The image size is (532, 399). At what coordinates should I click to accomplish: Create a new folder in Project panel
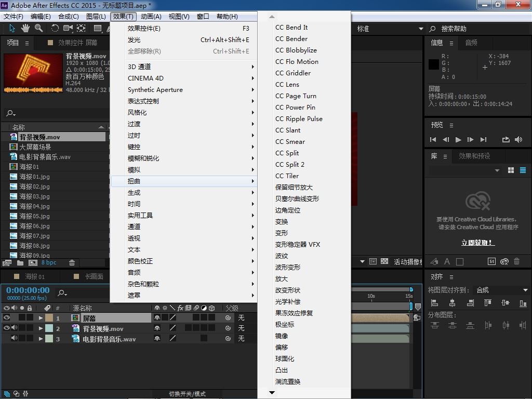(20, 262)
